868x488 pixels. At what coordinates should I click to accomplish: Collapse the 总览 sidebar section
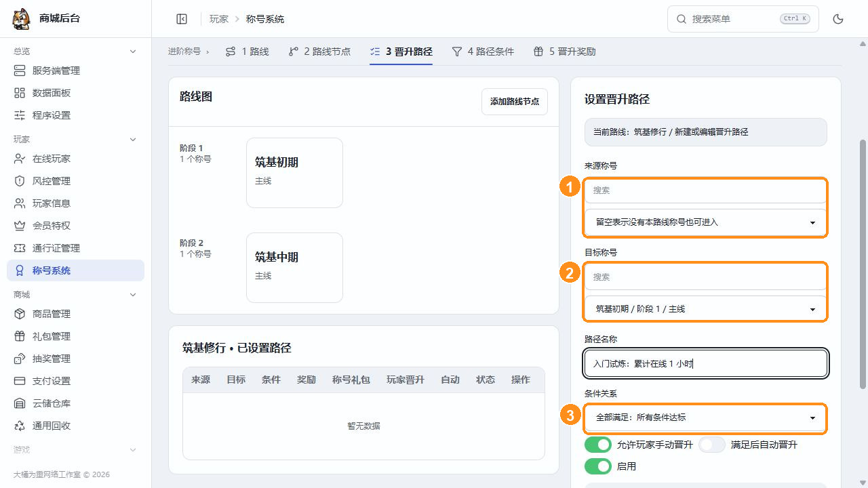pyautogui.click(x=133, y=52)
